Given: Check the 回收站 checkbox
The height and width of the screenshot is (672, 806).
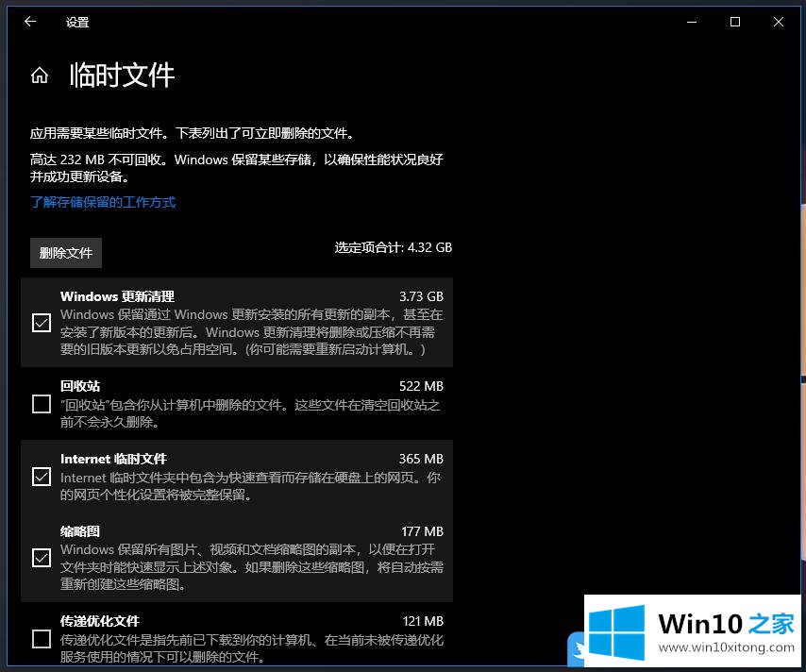Looking at the screenshot, I should coord(42,404).
